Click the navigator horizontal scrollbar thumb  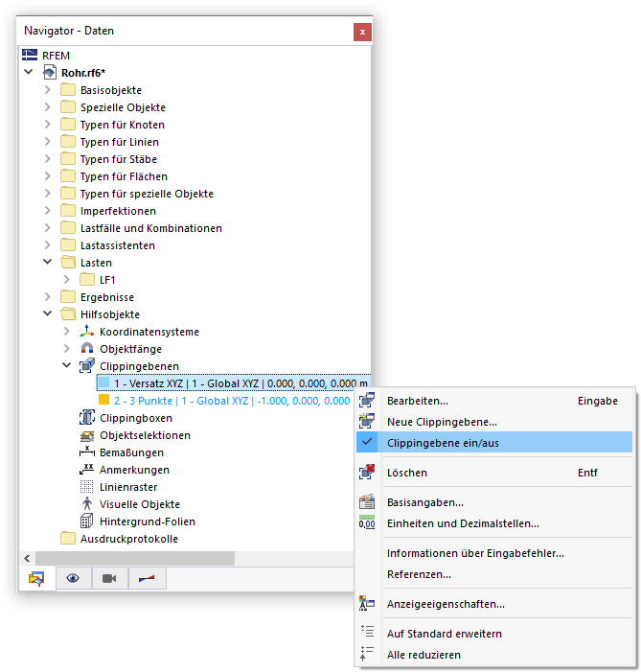(135, 558)
